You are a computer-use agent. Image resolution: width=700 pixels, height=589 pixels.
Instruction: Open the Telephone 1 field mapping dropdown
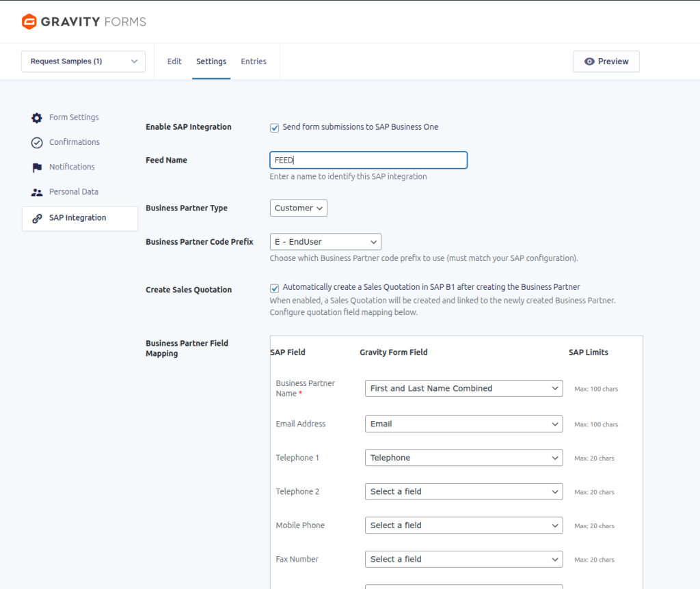[x=463, y=457]
